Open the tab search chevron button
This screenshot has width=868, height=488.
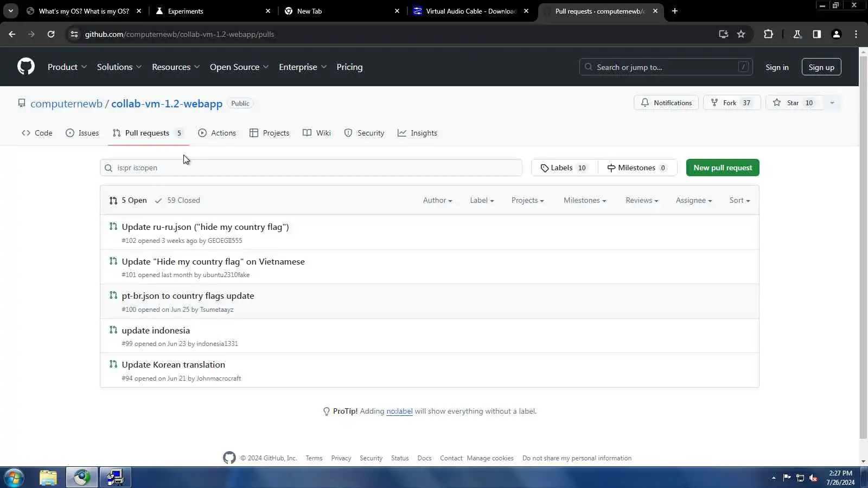(x=11, y=11)
